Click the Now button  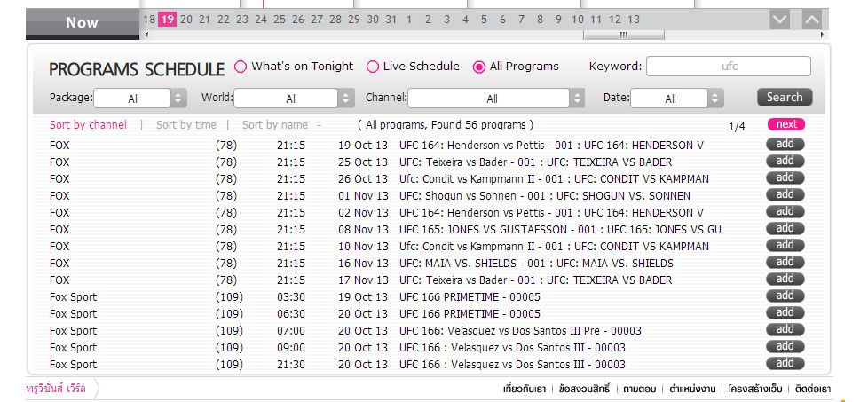[x=82, y=23]
